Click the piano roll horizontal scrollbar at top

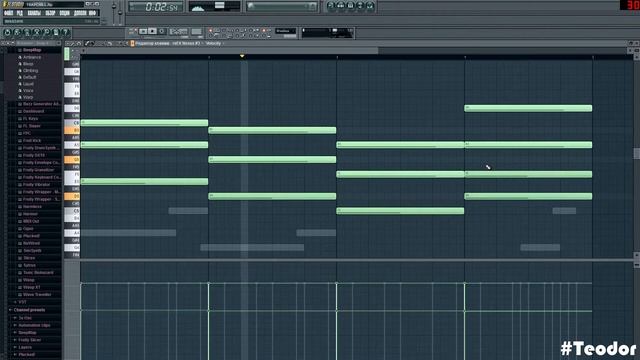[231, 50]
